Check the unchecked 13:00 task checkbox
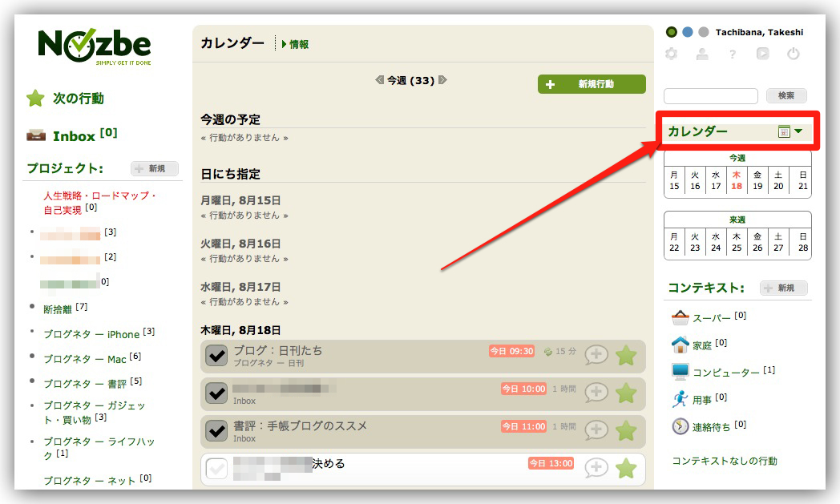 [217, 469]
